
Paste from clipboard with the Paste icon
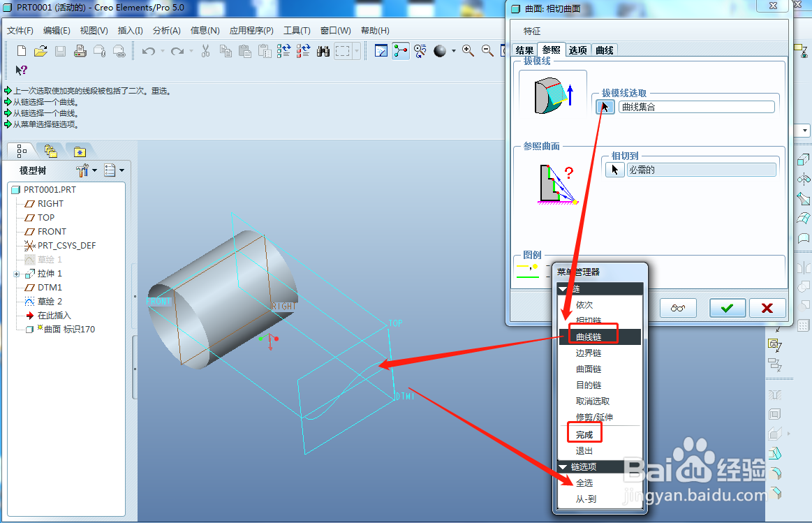(x=245, y=51)
